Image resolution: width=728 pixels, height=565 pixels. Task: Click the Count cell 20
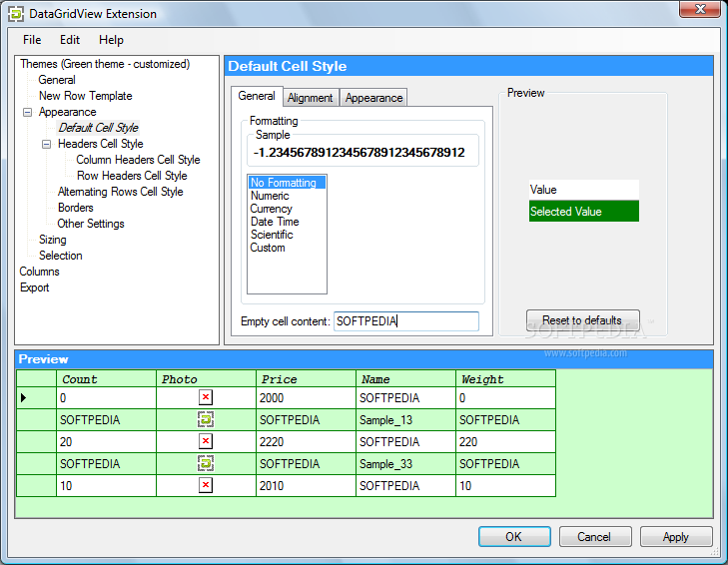click(106, 441)
